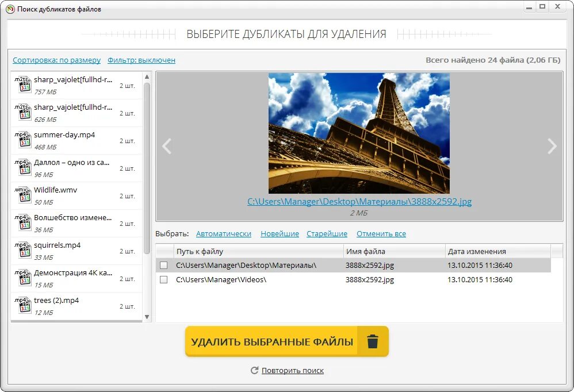Viewport: 574px width, 392px height.
Task: Show next image with right arrow
Action: coord(552,146)
